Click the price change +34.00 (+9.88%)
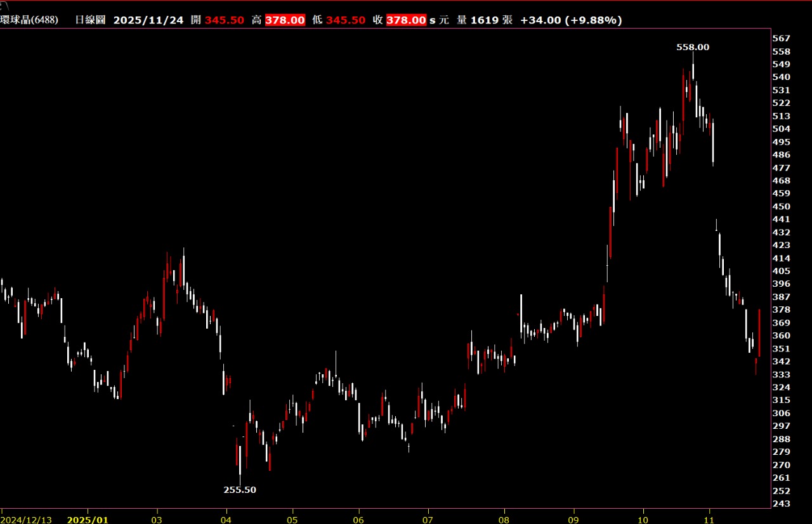This screenshot has width=812, height=524. click(x=571, y=20)
